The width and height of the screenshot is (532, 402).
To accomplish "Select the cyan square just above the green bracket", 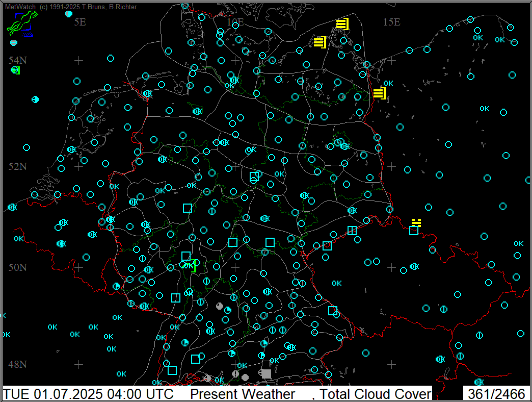I will [186, 256].
